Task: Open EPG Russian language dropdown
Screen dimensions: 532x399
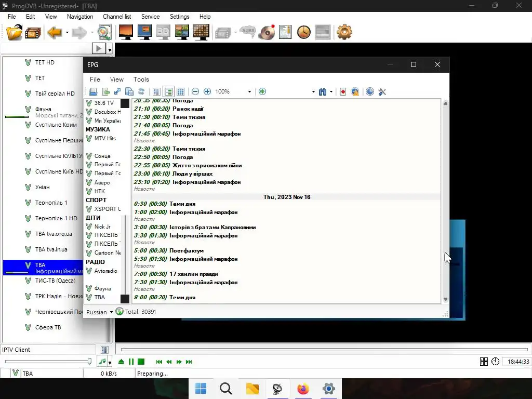Action: point(99,312)
